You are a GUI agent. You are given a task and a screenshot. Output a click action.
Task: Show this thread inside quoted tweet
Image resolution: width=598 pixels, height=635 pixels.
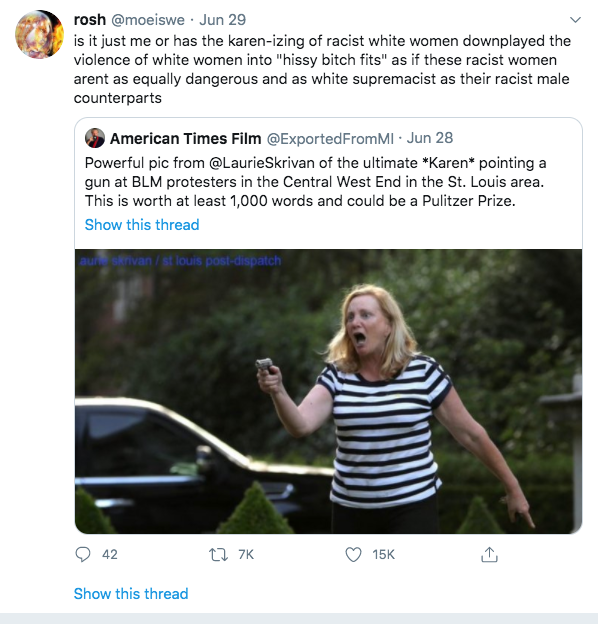click(142, 225)
